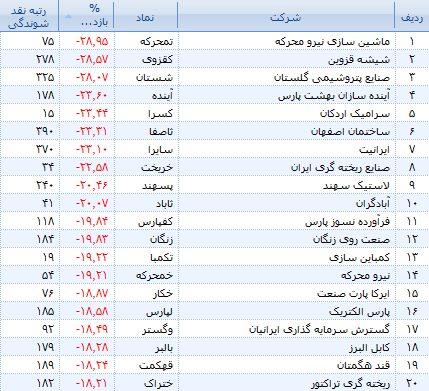Select company ایرکا پارت صنعت
The width and height of the screenshot is (429, 391).
click(353, 293)
